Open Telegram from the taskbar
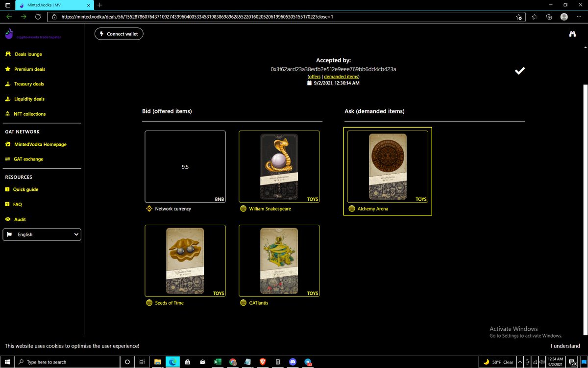 308,362
